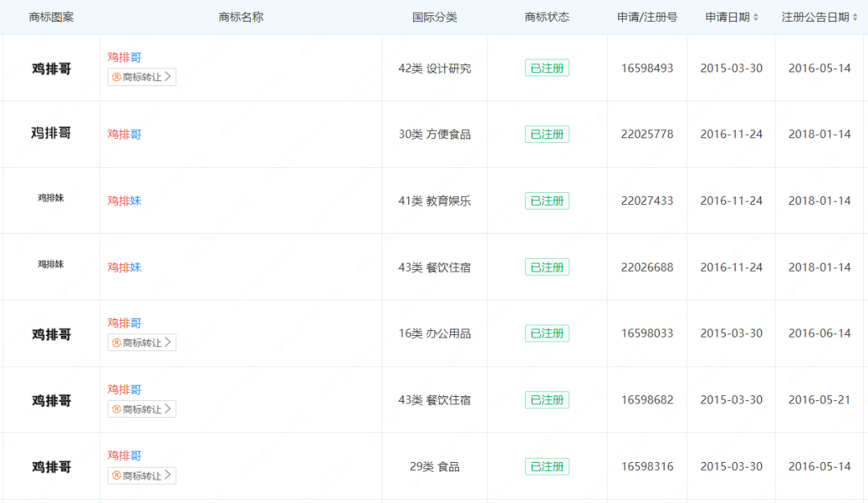868x503 pixels.
Task: Open 鸡排妹 link in 41类 教育娱乐 row
Action: click(x=125, y=200)
